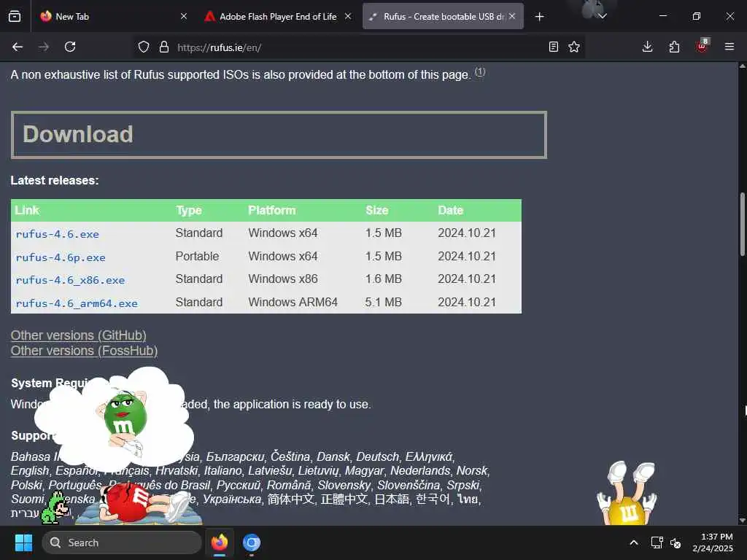
Task: Click the footnote (1) superscript link
Action: pos(480,72)
